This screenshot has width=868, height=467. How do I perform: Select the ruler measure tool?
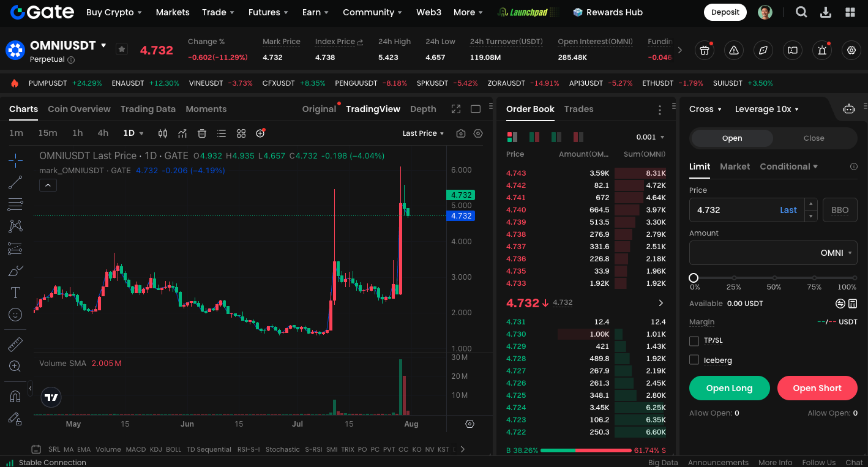click(16, 345)
